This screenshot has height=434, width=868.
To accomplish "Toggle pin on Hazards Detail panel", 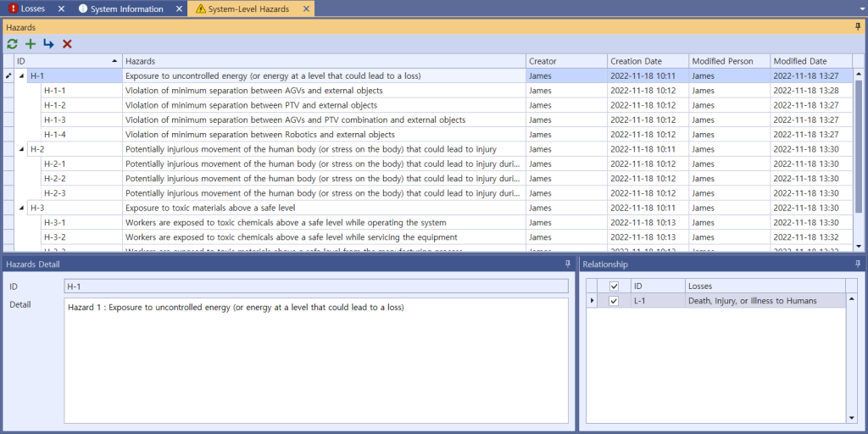I will (568, 264).
